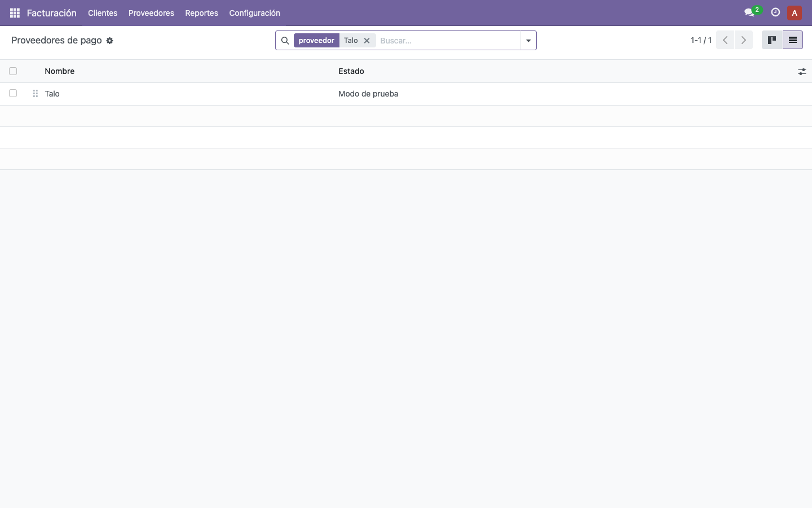812x508 pixels.
Task: Open the Clientes menu
Action: [103, 13]
